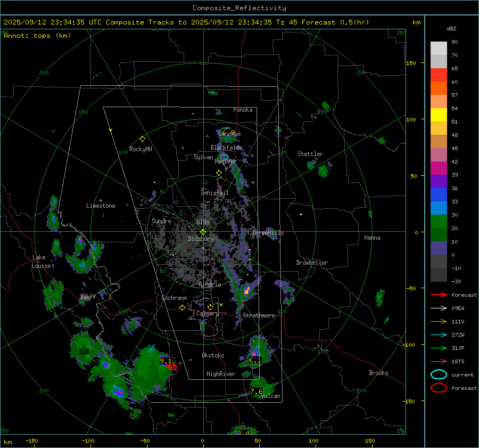Viewport: 479px width, 448px height.
Task: Click the Composite_Reflectivity title
Action: 240,8
